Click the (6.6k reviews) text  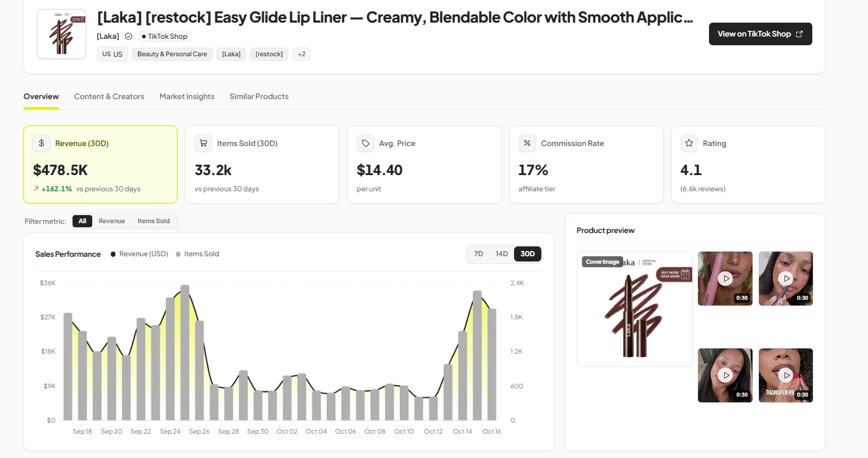pos(703,189)
